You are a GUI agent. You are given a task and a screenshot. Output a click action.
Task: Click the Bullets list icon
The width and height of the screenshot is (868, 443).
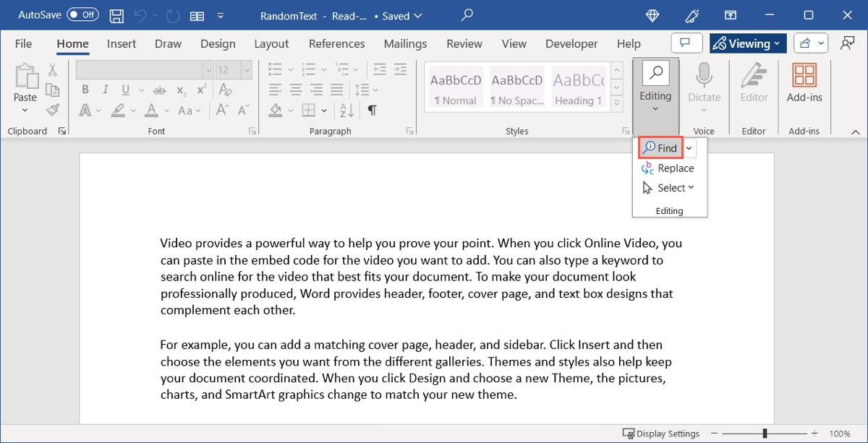275,69
